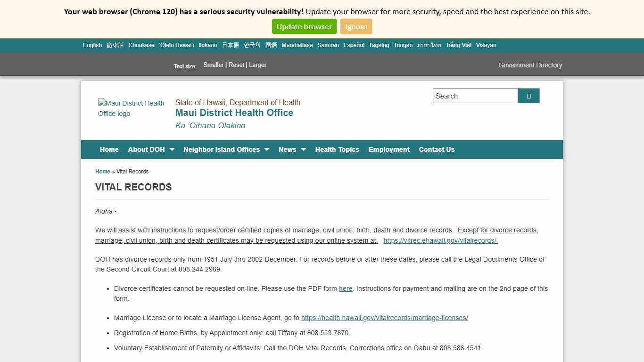
Task: Click the Maui District Health Office logo
Action: (x=131, y=108)
